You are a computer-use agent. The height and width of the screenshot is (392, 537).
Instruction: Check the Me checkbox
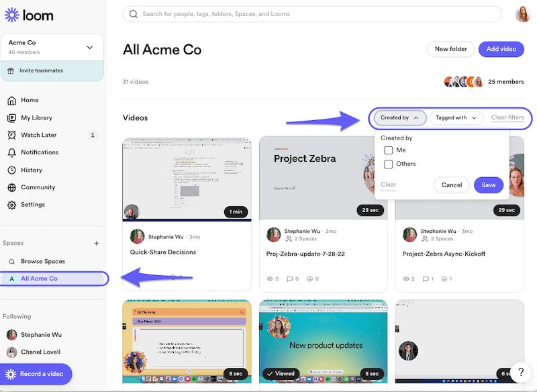click(x=388, y=150)
